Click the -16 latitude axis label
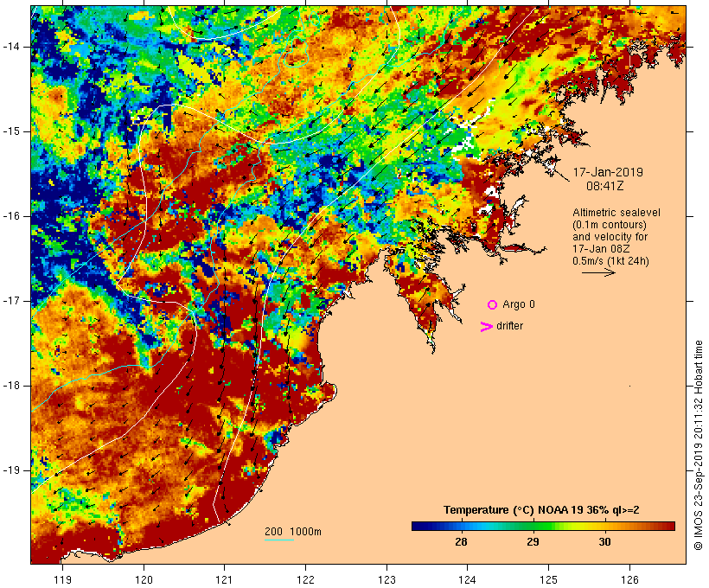This screenshot has height=588, width=709. point(11,216)
